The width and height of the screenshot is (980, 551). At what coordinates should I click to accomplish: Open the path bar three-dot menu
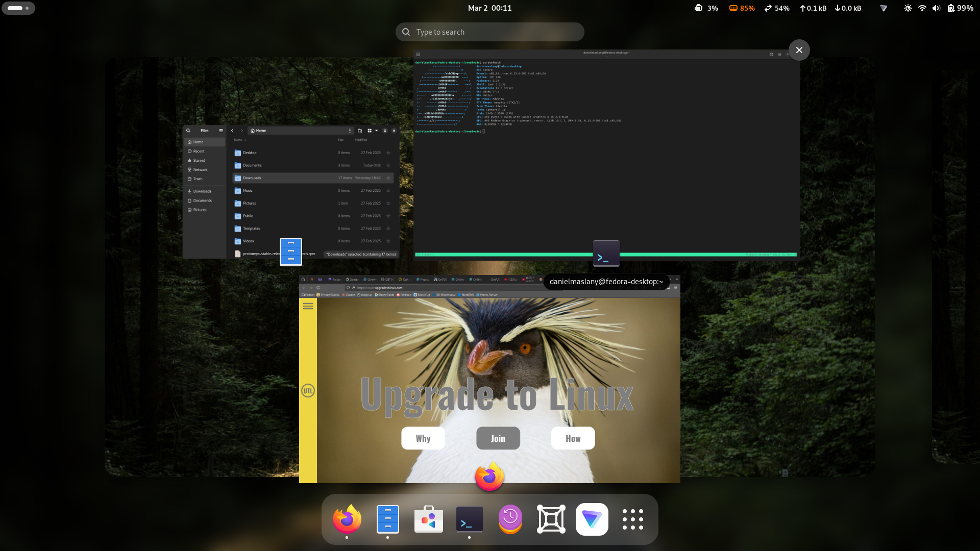[350, 131]
